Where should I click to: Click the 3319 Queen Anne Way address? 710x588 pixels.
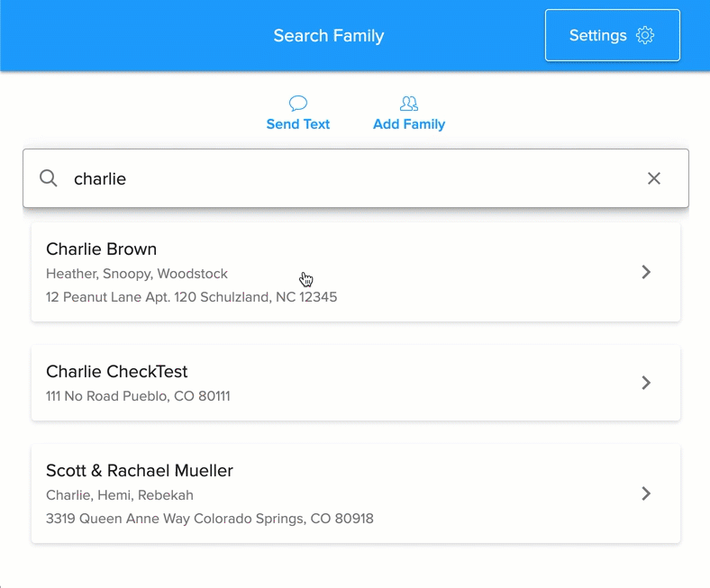click(x=209, y=519)
